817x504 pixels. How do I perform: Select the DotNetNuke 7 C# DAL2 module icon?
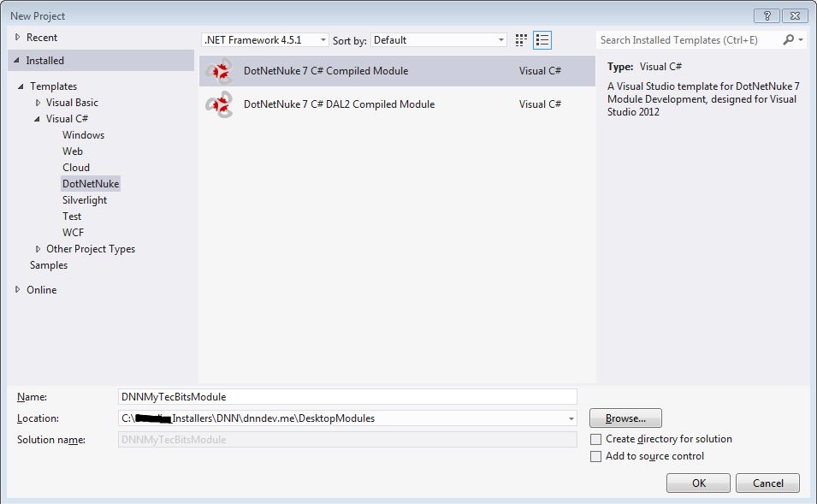(220, 104)
